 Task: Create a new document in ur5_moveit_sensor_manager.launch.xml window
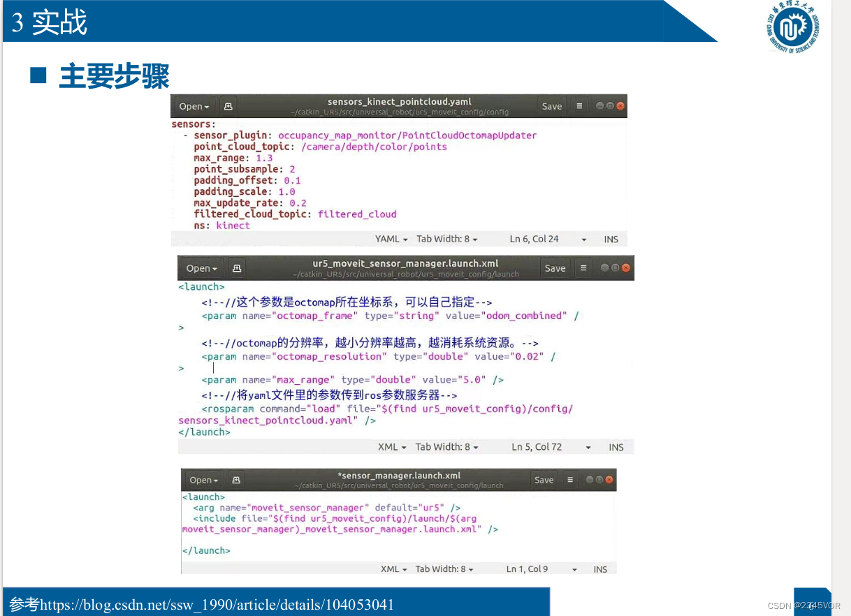click(x=236, y=267)
